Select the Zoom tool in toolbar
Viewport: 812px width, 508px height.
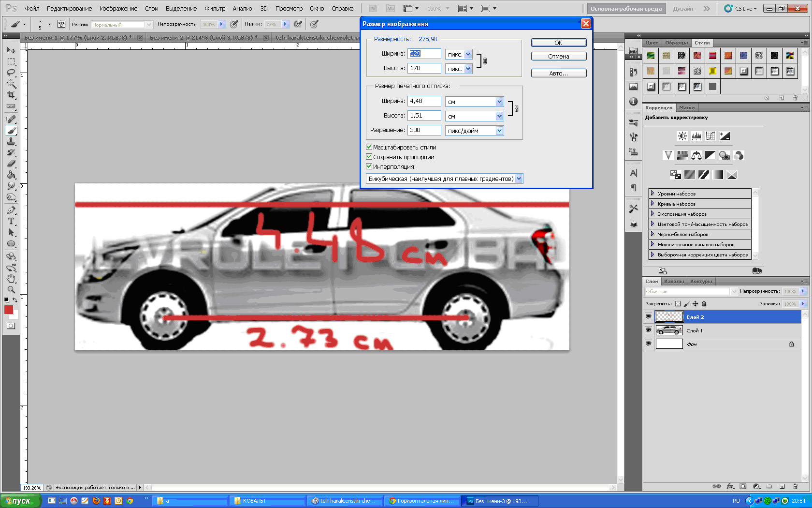11,290
